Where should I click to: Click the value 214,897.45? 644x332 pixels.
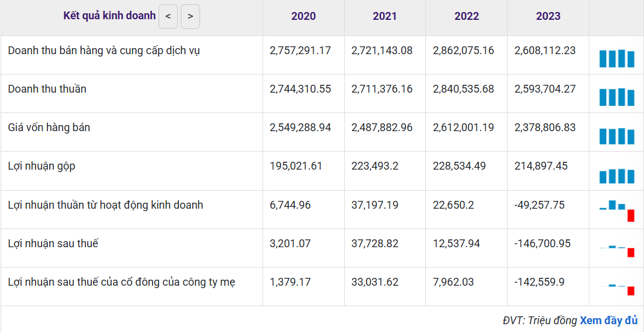pyautogui.click(x=541, y=166)
